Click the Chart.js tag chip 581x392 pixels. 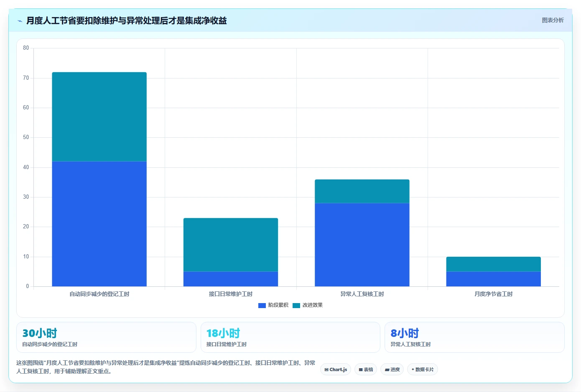pos(336,369)
